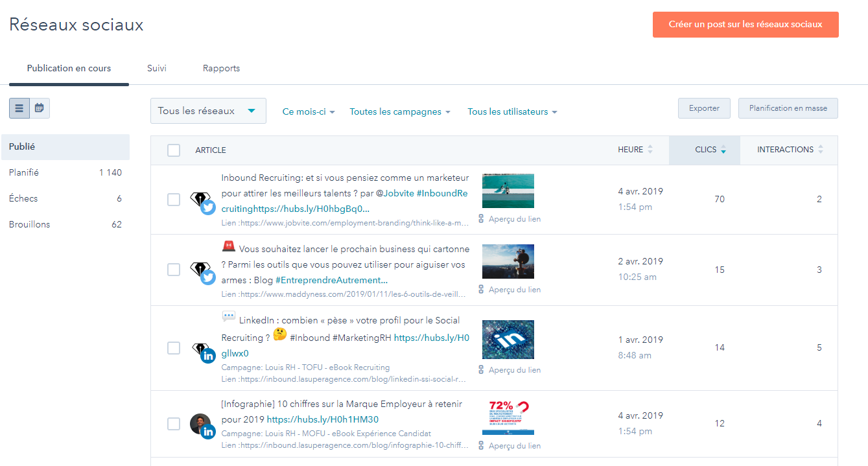This screenshot has height=466, width=868.
Task: Open the Tous les réseaux dropdown
Action: (208, 111)
